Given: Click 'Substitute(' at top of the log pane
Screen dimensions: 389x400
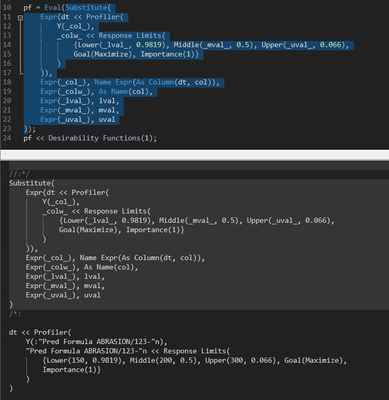Looking at the screenshot, I should click(x=32, y=183).
